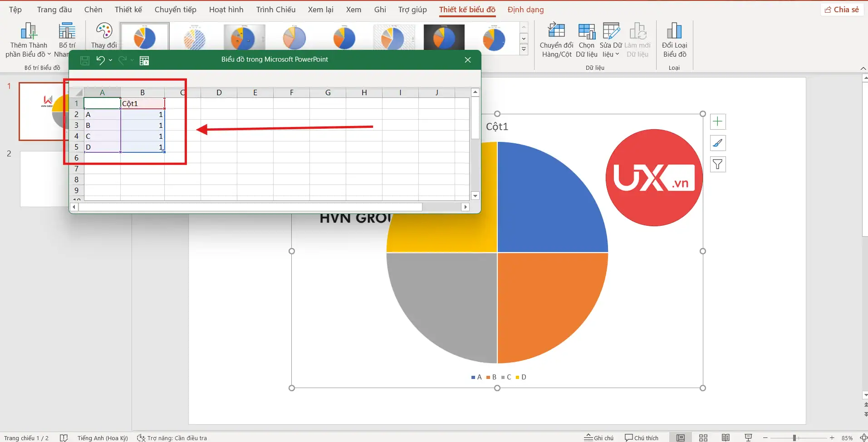
Task: Click Select Data (Chọn Dữ liệu) icon
Action: click(x=586, y=32)
